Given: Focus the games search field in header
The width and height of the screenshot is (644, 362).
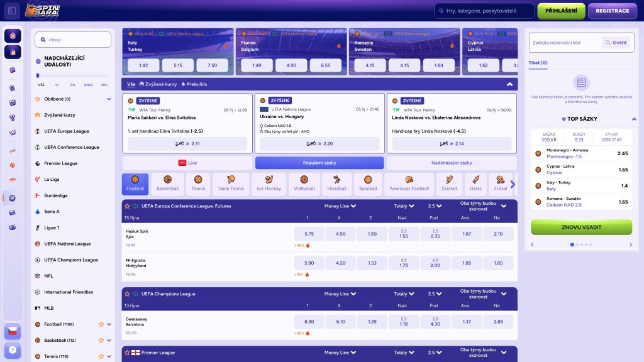Looking at the screenshot, I should pyautogui.click(x=484, y=11).
